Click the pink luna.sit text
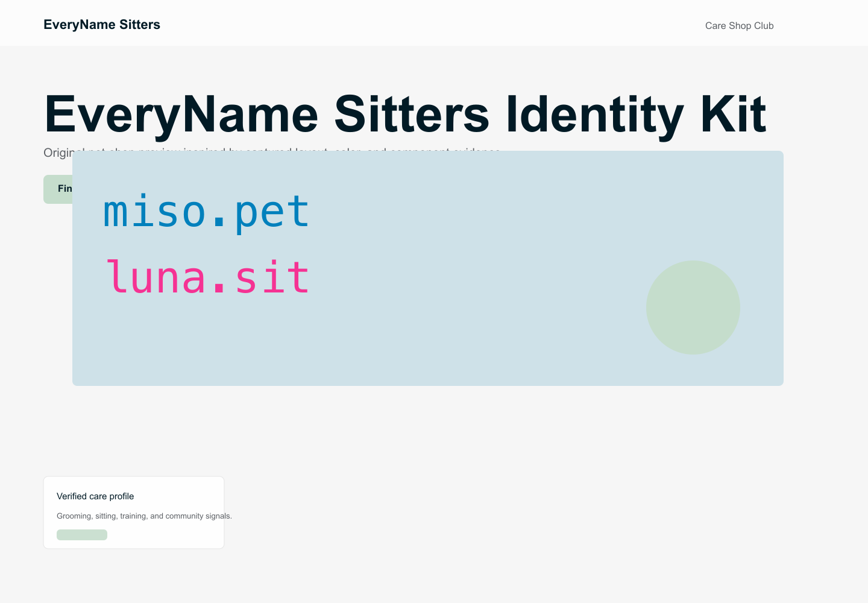 (x=207, y=277)
